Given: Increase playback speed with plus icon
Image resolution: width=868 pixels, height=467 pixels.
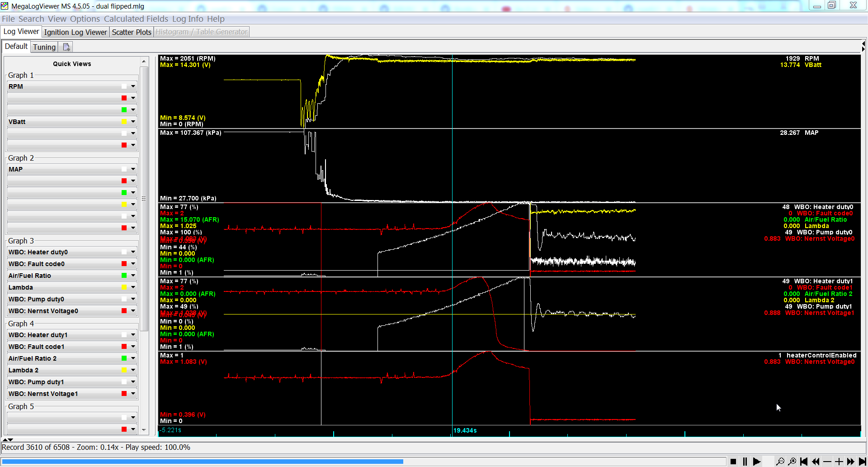Looking at the screenshot, I should (839, 462).
